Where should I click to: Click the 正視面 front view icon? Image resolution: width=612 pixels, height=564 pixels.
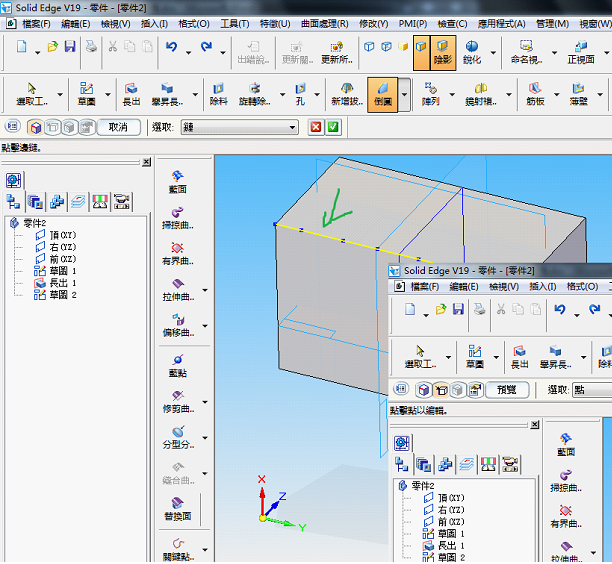pos(581,53)
